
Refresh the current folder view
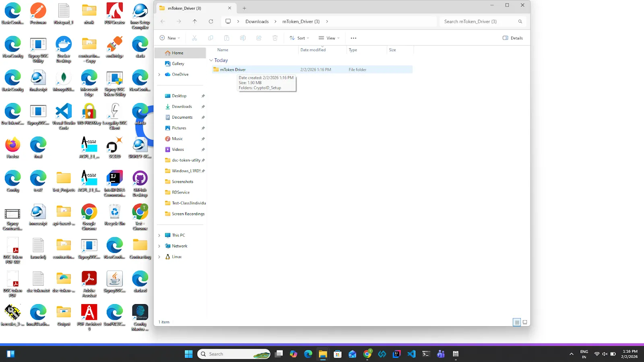pos(211,21)
